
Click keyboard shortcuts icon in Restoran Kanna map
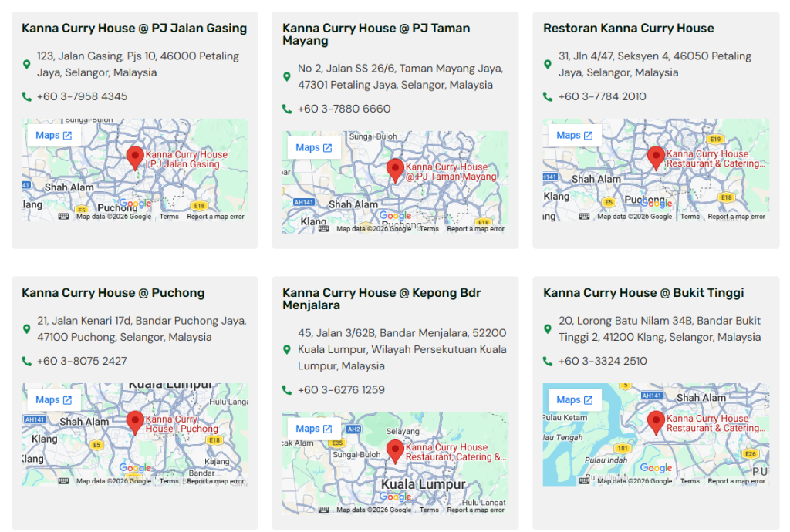pos(585,217)
